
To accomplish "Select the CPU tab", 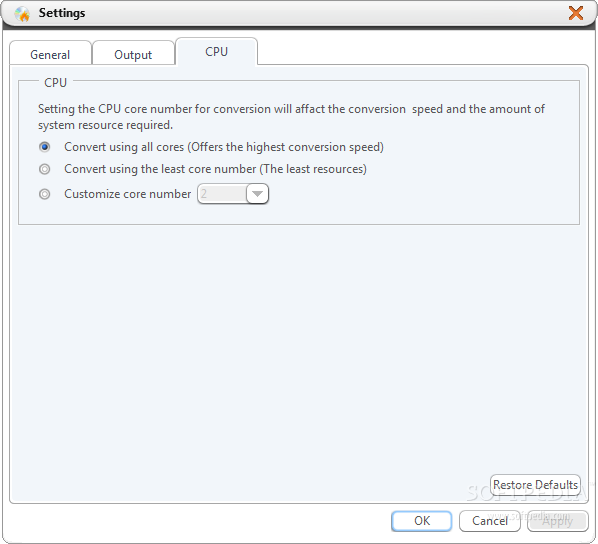I will [216, 52].
